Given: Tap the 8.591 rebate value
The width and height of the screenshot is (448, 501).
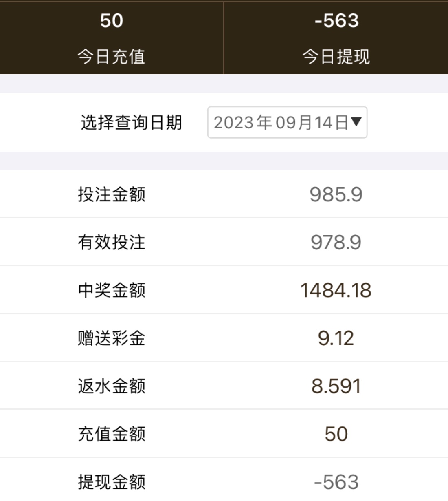Looking at the screenshot, I should click(336, 386).
